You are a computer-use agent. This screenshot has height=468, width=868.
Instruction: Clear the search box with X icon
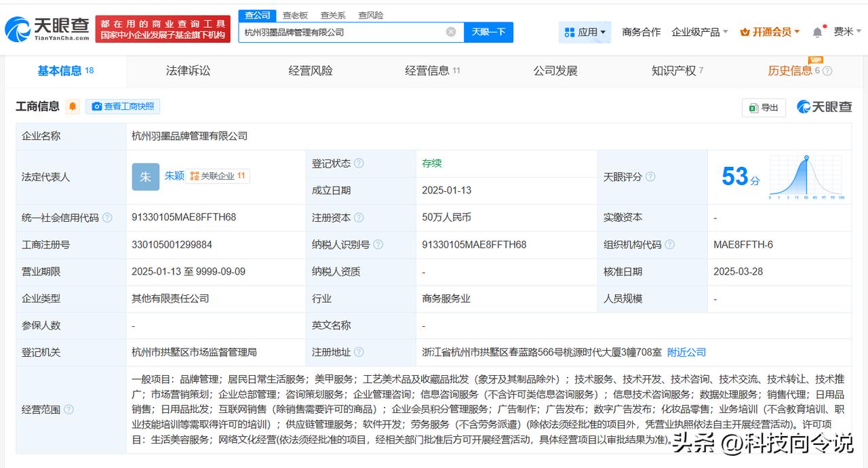[x=451, y=32]
